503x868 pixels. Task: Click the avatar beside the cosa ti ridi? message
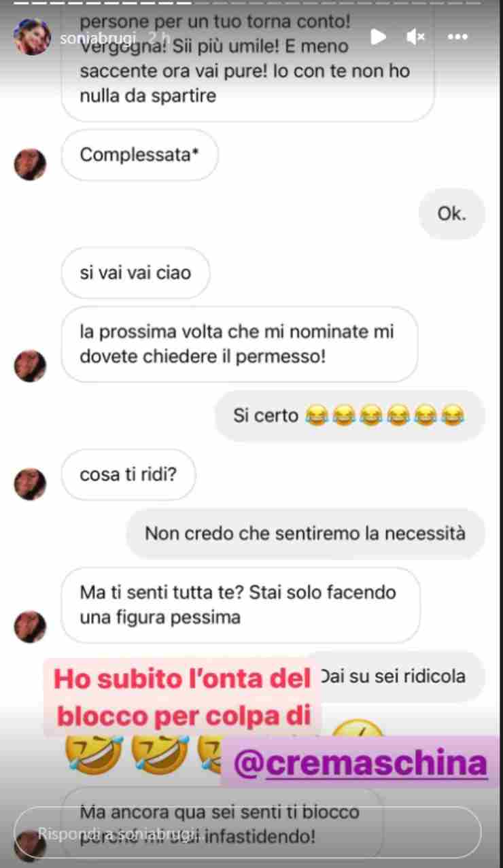coord(30,484)
